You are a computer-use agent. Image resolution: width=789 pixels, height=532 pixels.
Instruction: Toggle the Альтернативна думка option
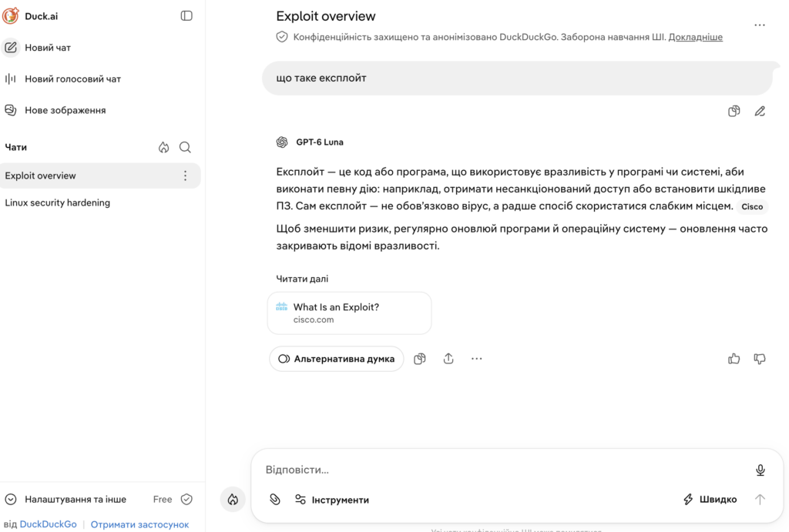tap(337, 359)
